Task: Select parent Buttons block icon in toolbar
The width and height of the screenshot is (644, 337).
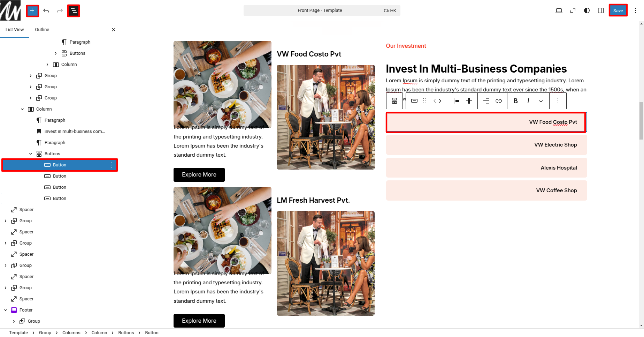Action: click(x=394, y=101)
